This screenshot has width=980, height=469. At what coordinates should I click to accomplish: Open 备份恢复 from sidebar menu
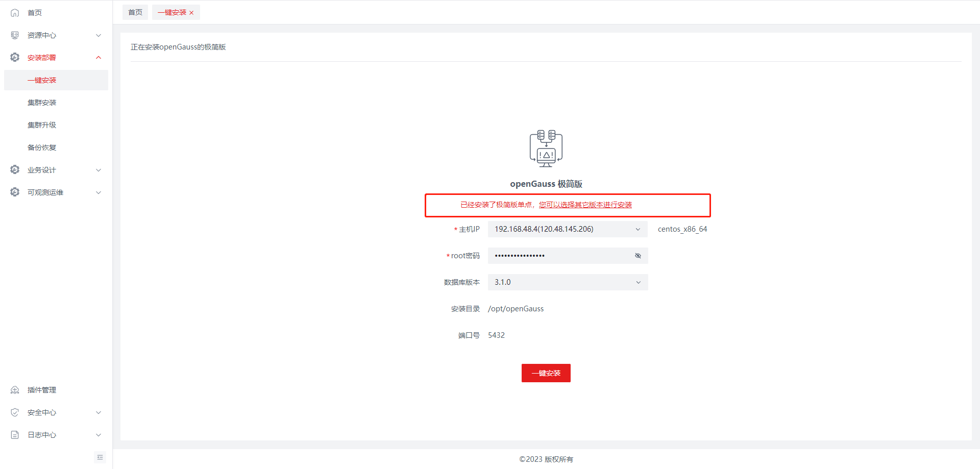(x=42, y=147)
